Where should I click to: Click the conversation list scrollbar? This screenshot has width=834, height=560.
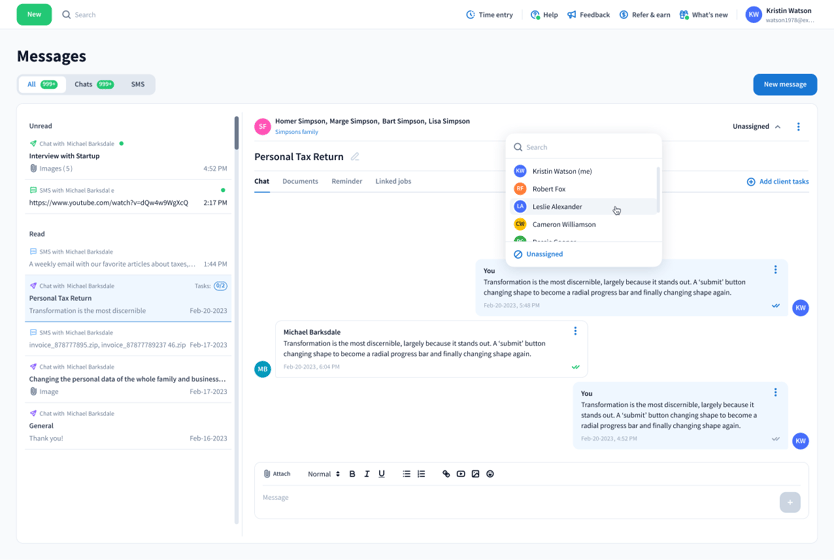tap(236, 133)
